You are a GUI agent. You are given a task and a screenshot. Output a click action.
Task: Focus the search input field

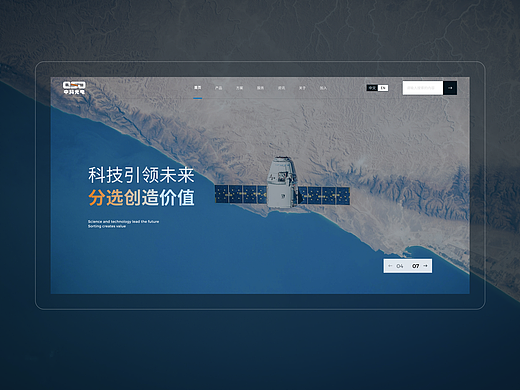pyautogui.click(x=423, y=88)
